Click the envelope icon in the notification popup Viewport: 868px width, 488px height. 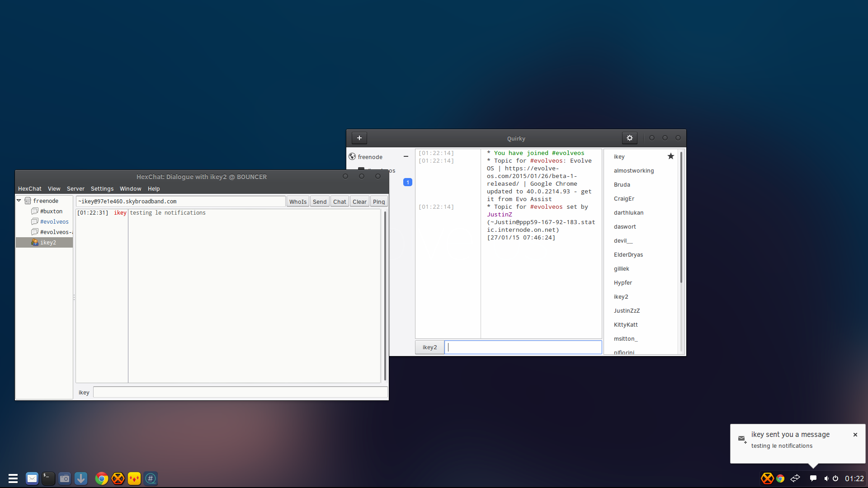(x=742, y=439)
